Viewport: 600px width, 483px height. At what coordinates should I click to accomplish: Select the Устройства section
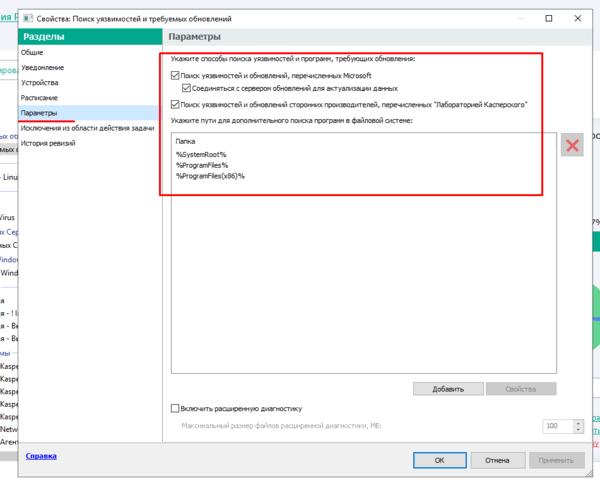pyautogui.click(x=39, y=83)
